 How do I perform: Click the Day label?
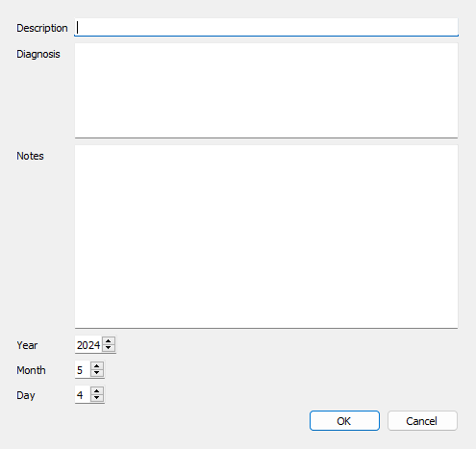click(26, 395)
